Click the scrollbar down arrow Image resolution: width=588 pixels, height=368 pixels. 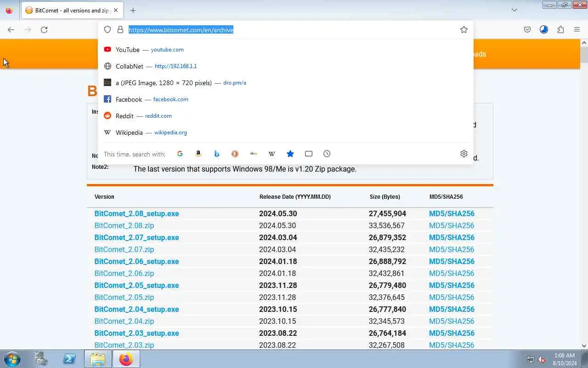[584, 345]
